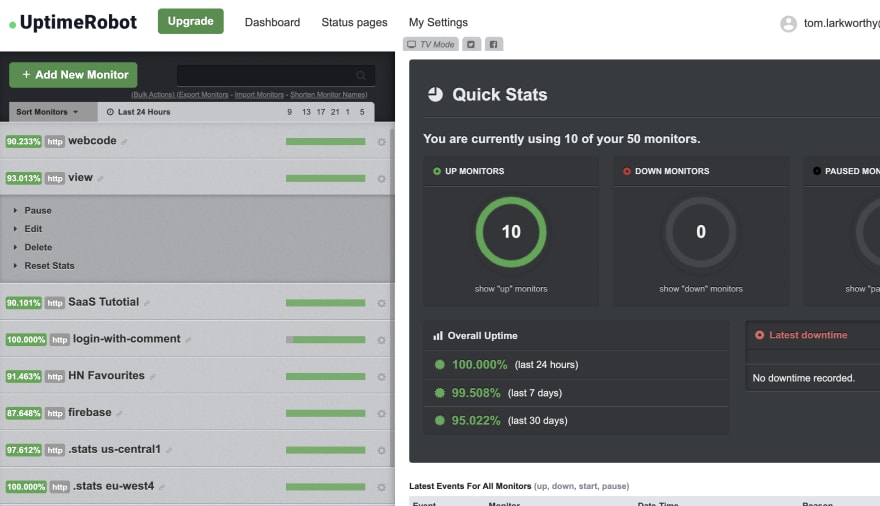This screenshot has width=880, height=506.
Task: Open Bulk Actions link
Action: 153,95
